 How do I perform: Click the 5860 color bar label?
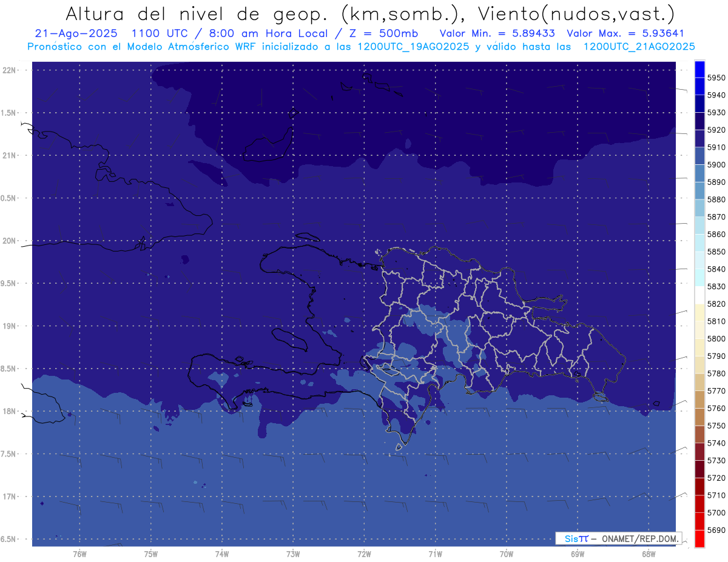coord(716,234)
